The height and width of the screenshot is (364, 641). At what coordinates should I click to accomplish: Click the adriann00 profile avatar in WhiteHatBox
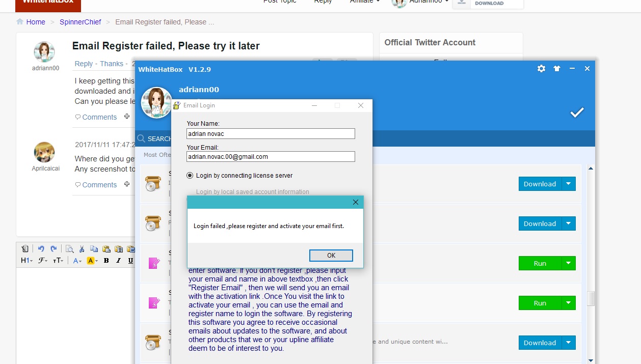(156, 103)
